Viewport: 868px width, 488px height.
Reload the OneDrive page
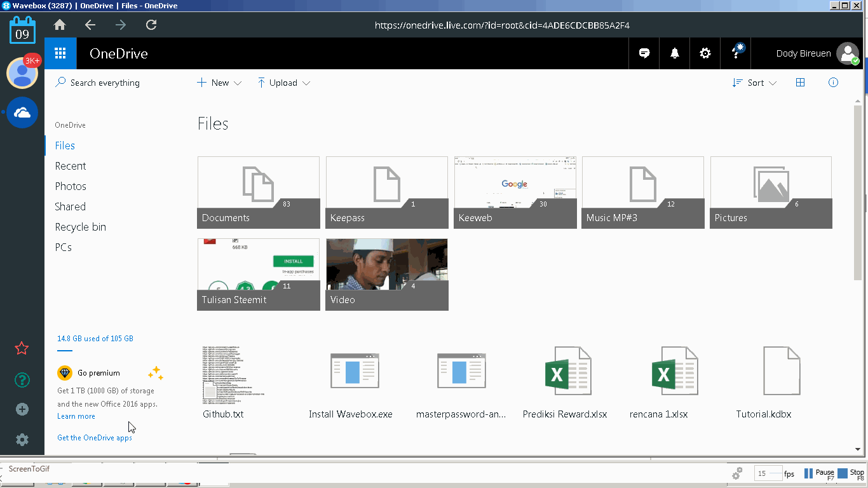pos(151,25)
